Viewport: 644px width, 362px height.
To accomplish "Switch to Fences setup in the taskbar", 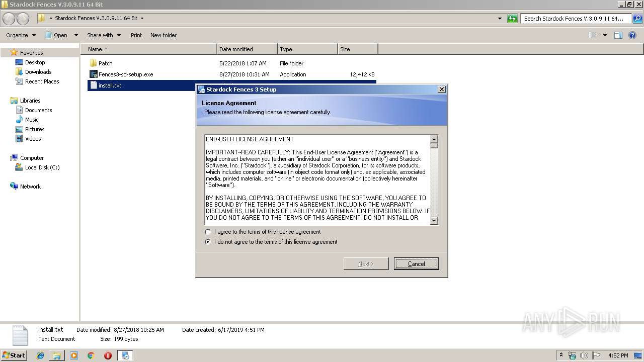I will coord(125,355).
